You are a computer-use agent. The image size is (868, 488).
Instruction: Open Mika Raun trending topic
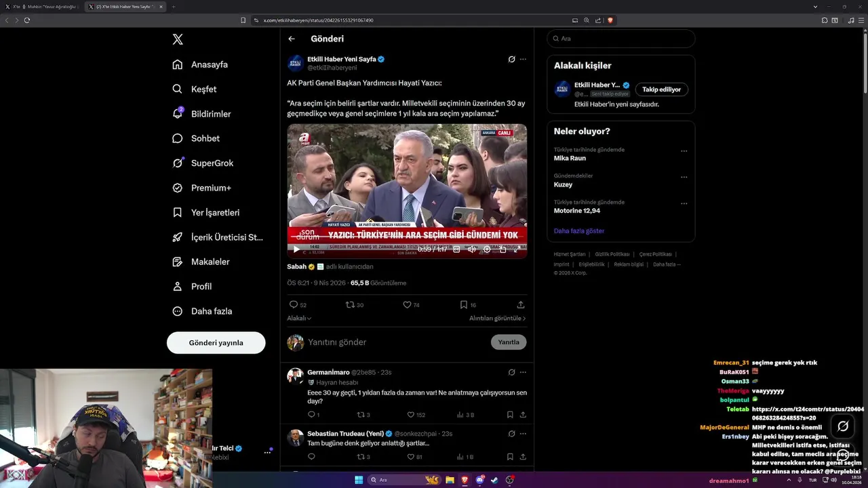[570, 158]
